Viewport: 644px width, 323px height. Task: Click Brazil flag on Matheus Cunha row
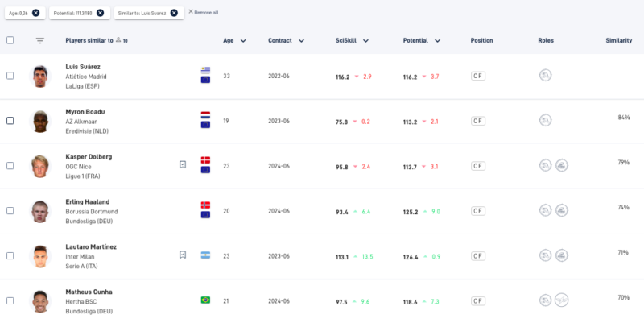point(205,300)
